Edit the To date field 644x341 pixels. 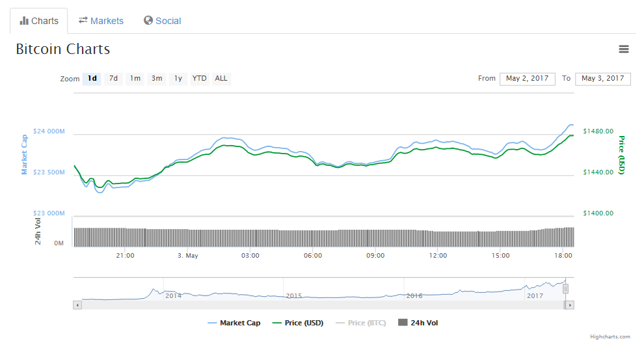click(x=602, y=79)
